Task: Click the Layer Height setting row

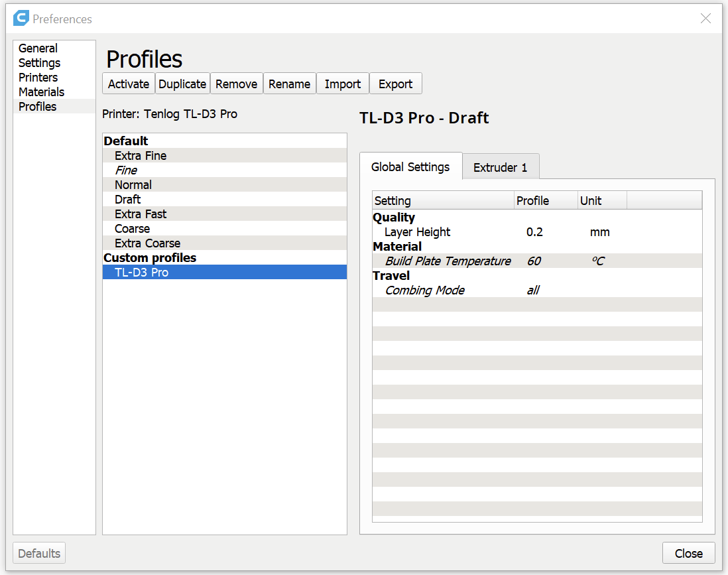Action: pyautogui.click(x=537, y=231)
